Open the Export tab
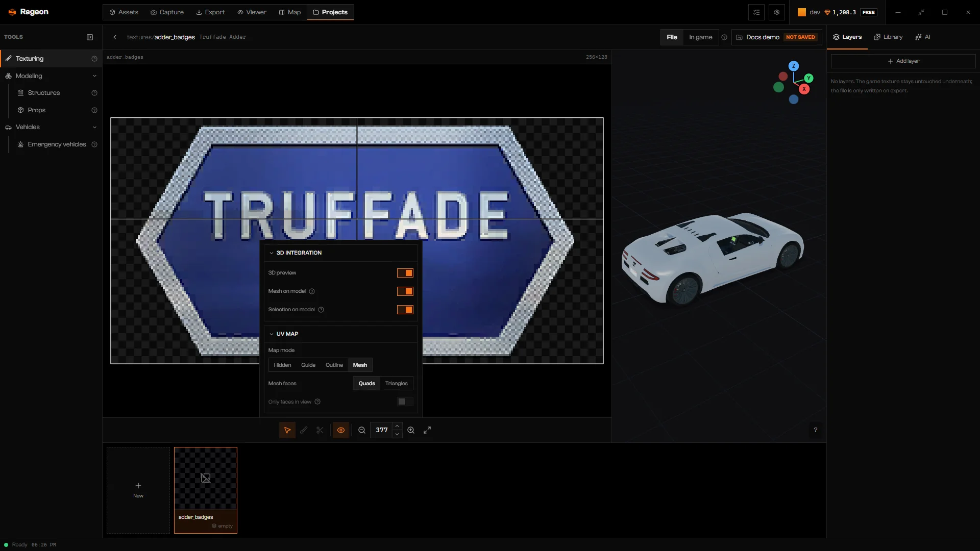The height and width of the screenshot is (551, 980). point(210,12)
